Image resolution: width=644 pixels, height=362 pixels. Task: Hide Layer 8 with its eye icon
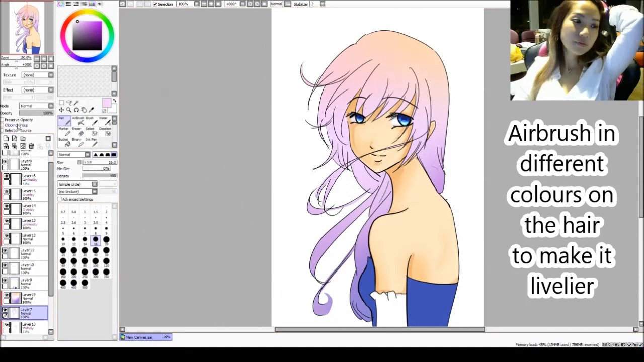(6, 162)
